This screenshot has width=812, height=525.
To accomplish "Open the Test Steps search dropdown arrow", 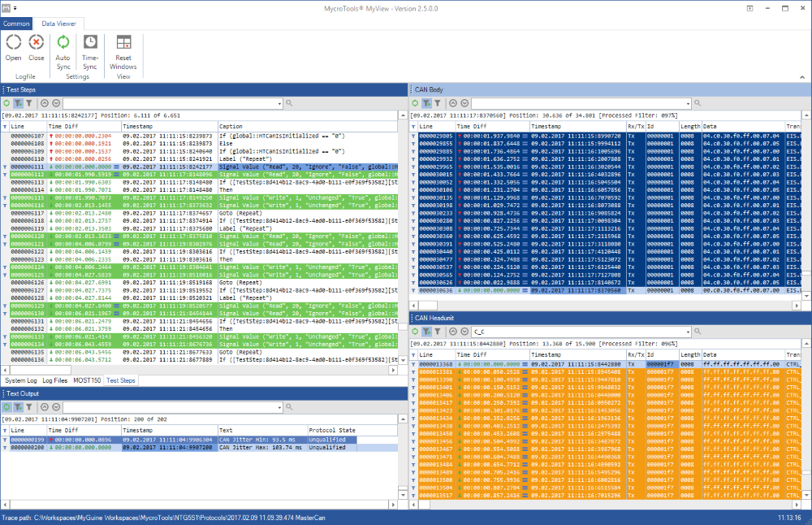I will pyautogui.click(x=278, y=104).
